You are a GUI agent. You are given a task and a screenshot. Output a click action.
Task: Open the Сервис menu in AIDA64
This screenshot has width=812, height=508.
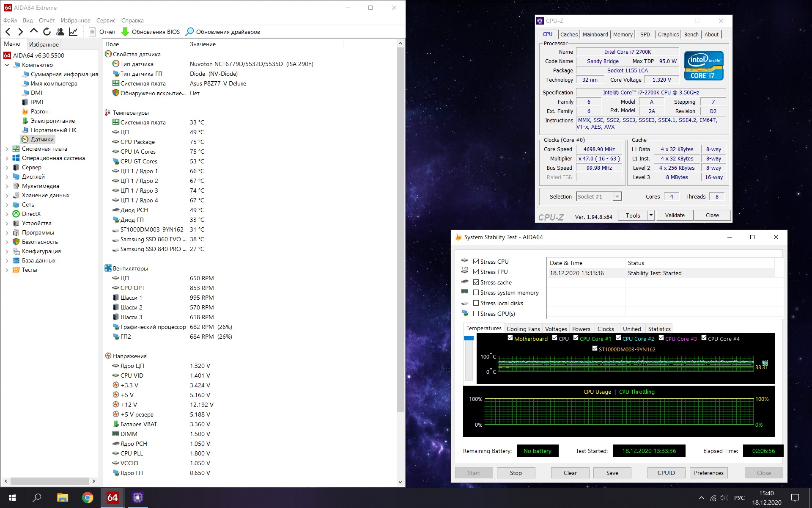(x=106, y=20)
